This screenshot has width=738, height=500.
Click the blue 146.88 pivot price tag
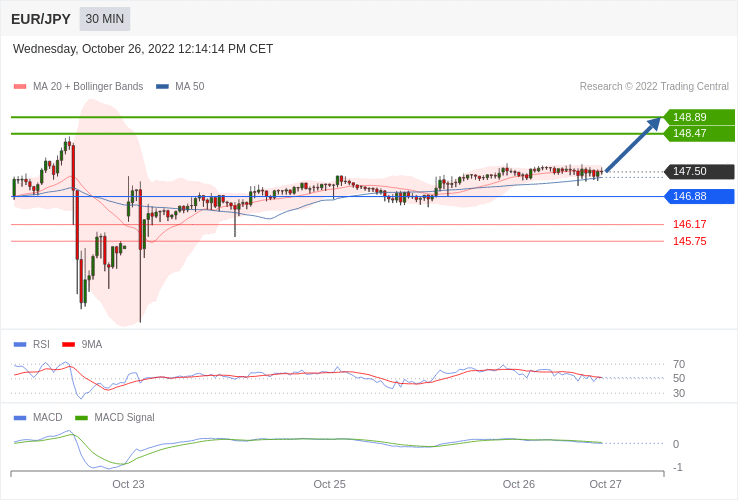click(x=699, y=196)
